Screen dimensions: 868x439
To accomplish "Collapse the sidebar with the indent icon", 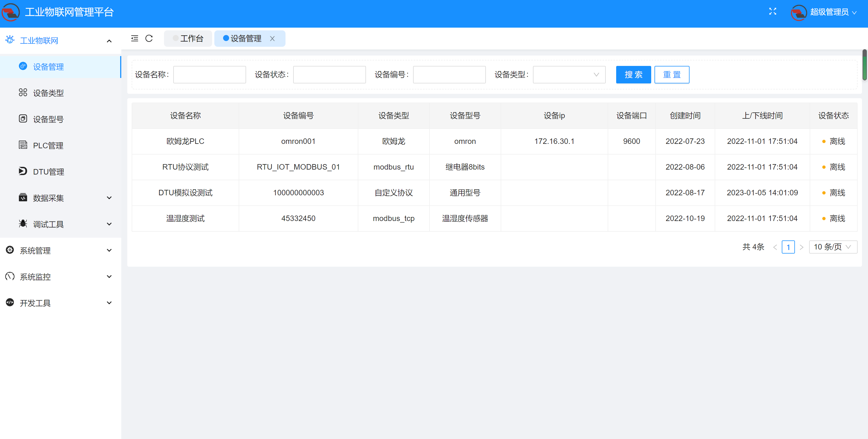I will [x=134, y=38].
